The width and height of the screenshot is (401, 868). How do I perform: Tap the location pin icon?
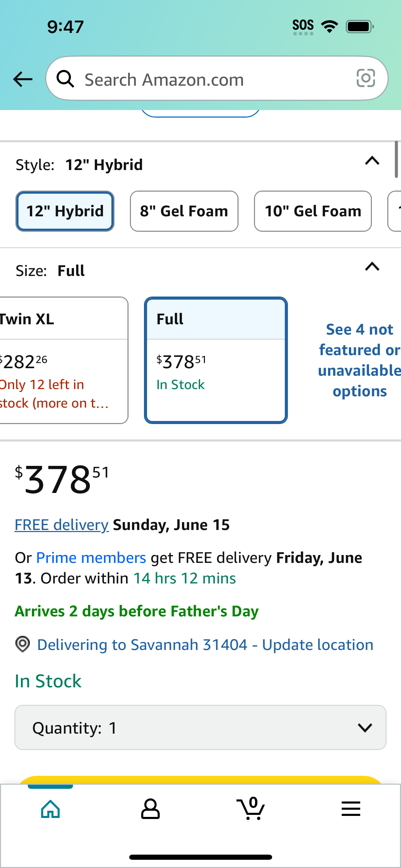(x=23, y=644)
